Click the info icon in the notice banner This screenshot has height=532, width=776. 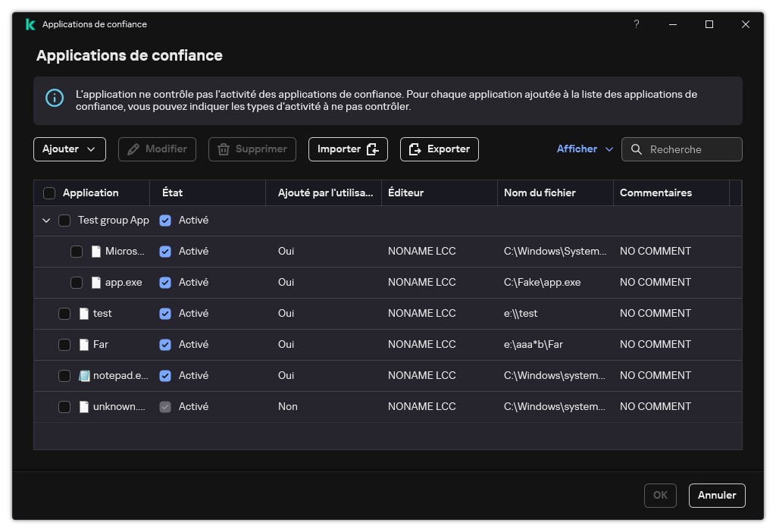[x=53, y=99]
